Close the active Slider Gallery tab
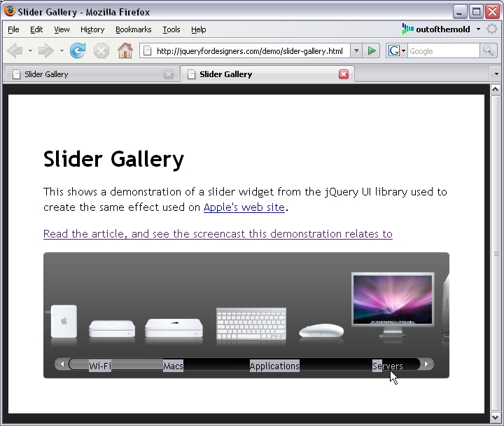The image size is (504, 426). point(344,74)
